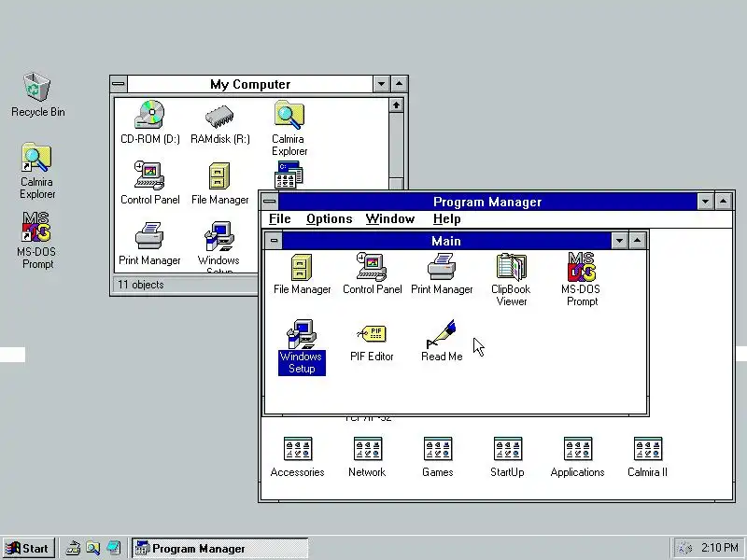Viewport: 747px width, 560px height.
Task: Open the Options menu in Program Manager
Action: tap(330, 219)
